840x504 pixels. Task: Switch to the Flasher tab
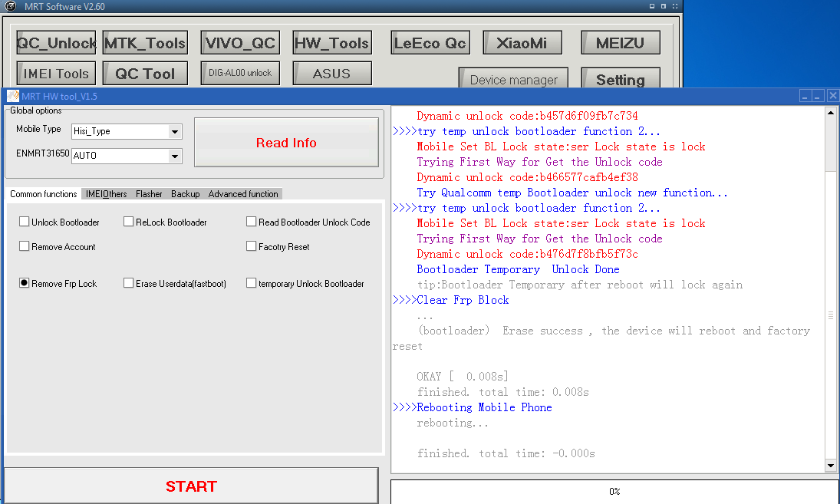(x=149, y=194)
